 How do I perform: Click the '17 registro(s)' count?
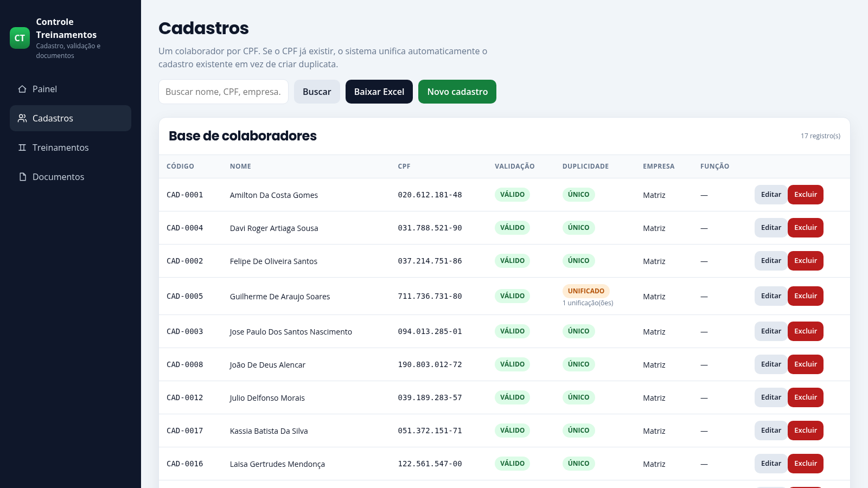click(x=820, y=136)
